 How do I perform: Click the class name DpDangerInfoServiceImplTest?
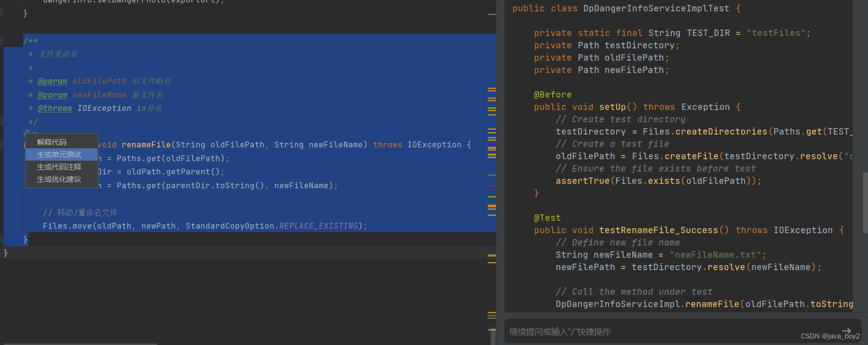click(x=656, y=8)
